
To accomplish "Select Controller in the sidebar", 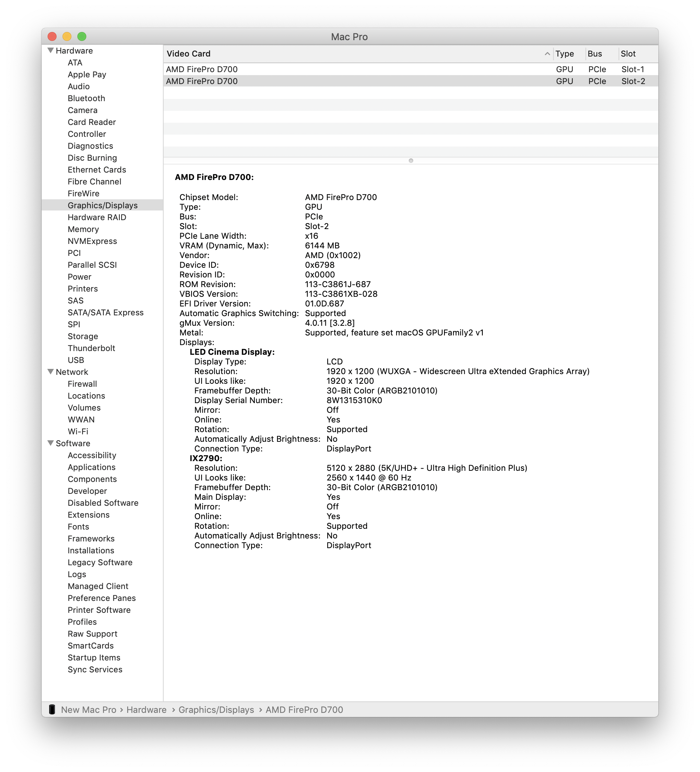I will 87,134.
